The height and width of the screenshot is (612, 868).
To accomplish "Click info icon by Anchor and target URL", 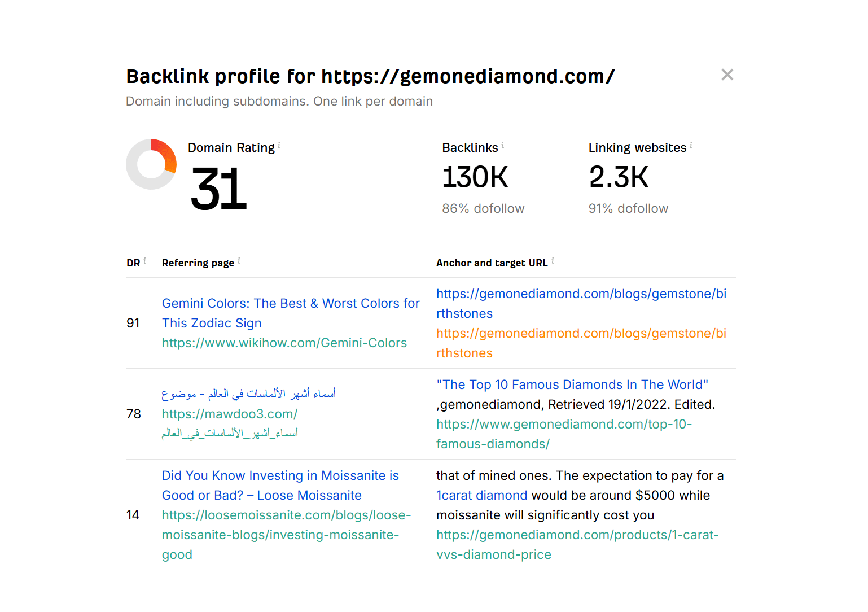I will pyautogui.click(x=553, y=261).
